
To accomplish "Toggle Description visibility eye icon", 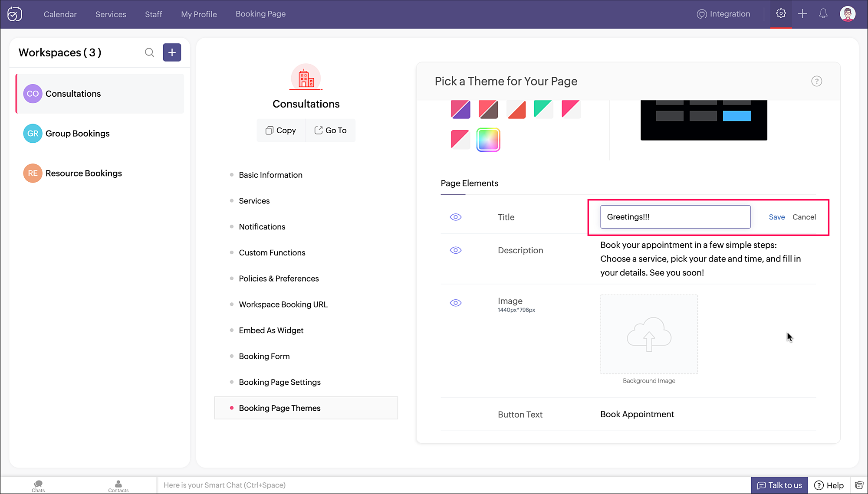I will point(455,250).
